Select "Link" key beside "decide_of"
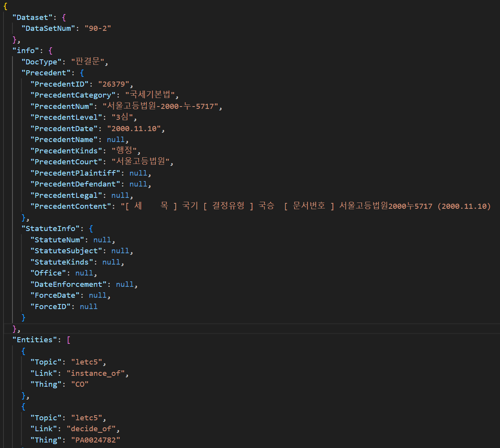 coord(44,429)
